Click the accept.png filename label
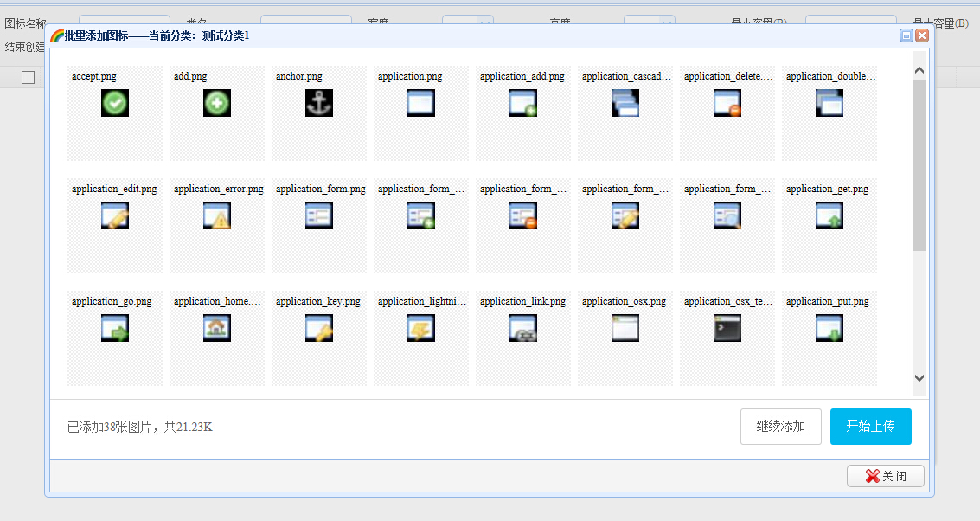Viewport: 980px width, 521px height. click(x=94, y=76)
